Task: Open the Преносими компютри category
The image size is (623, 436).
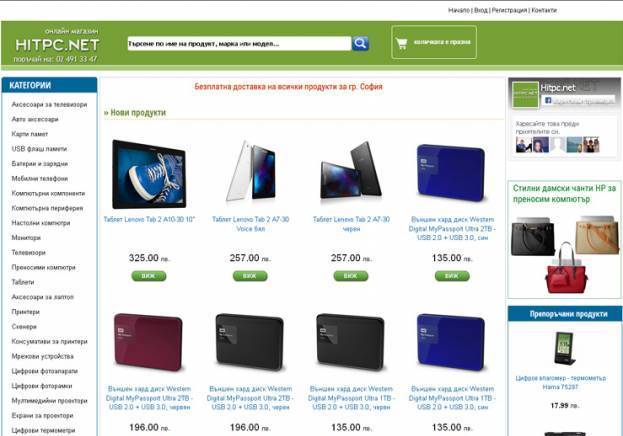Action: (x=43, y=267)
